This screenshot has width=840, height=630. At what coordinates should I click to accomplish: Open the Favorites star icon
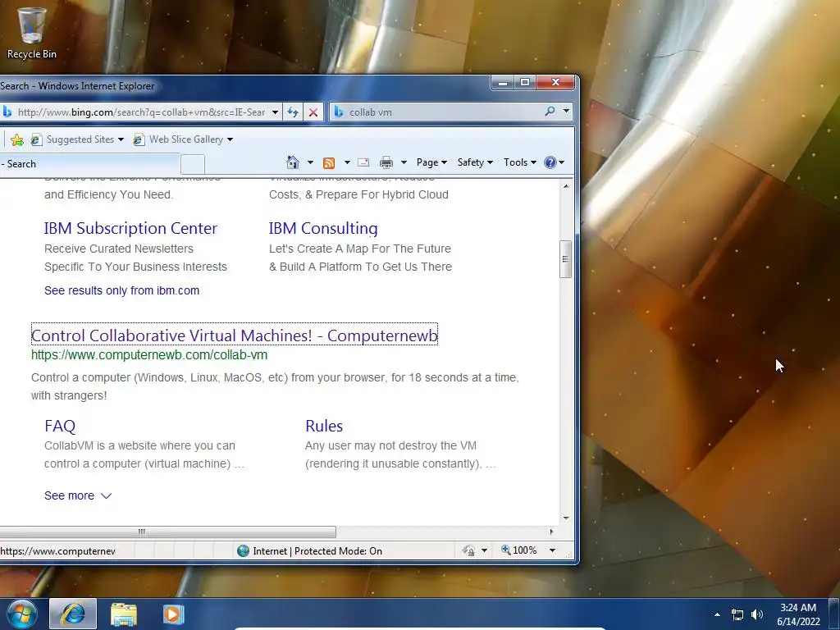pos(17,139)
